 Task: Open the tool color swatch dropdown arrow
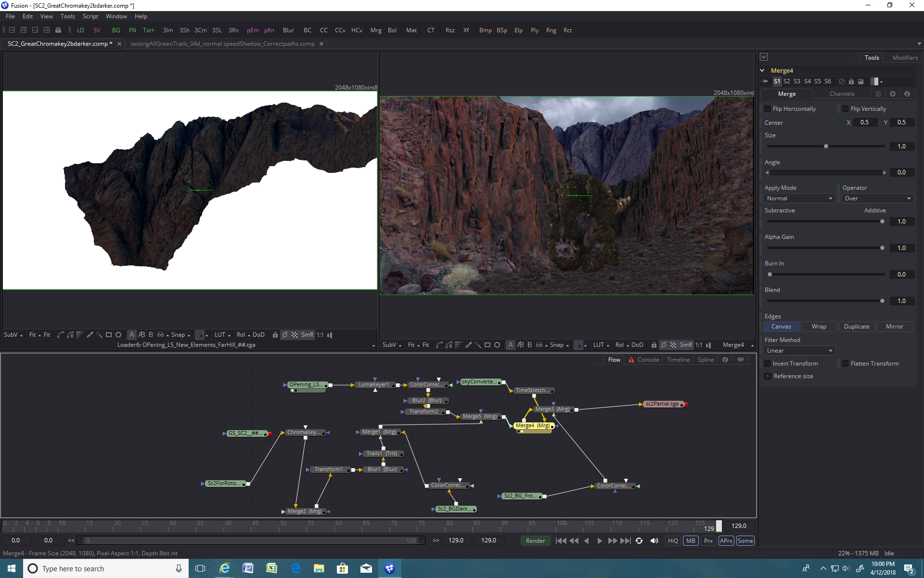click(881, 82)
